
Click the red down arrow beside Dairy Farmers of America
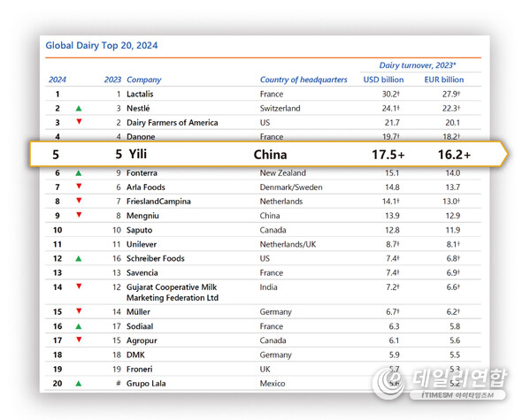(79, 122)
